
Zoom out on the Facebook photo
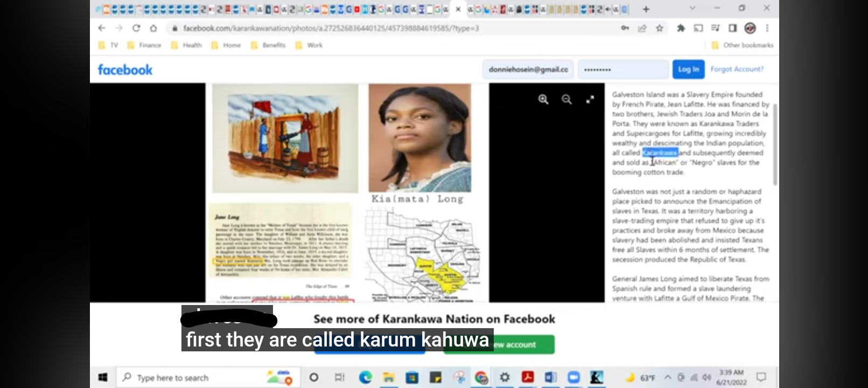(x=566, y=99)
